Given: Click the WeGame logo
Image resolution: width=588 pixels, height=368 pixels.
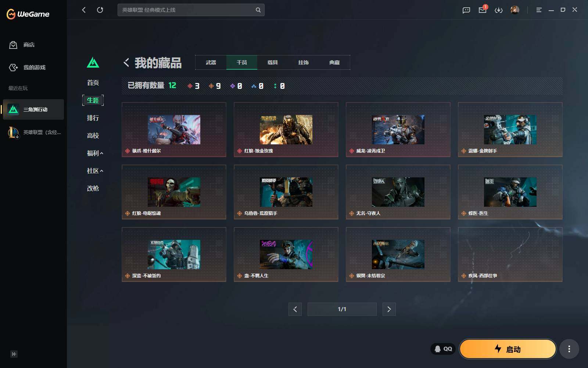Looking at the screenshot, I should pyautogui.click(x=28, y=14).
